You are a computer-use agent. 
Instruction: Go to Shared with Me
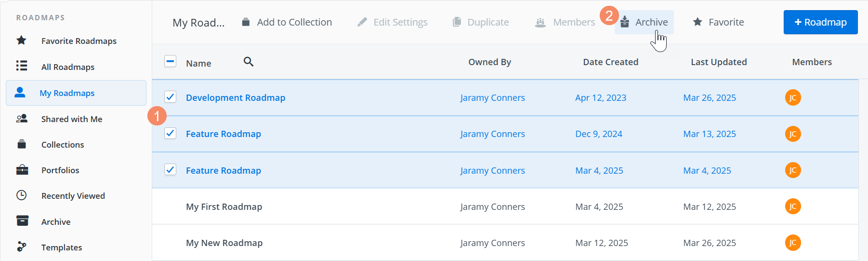pyautogui.click(x=71, y=119)
